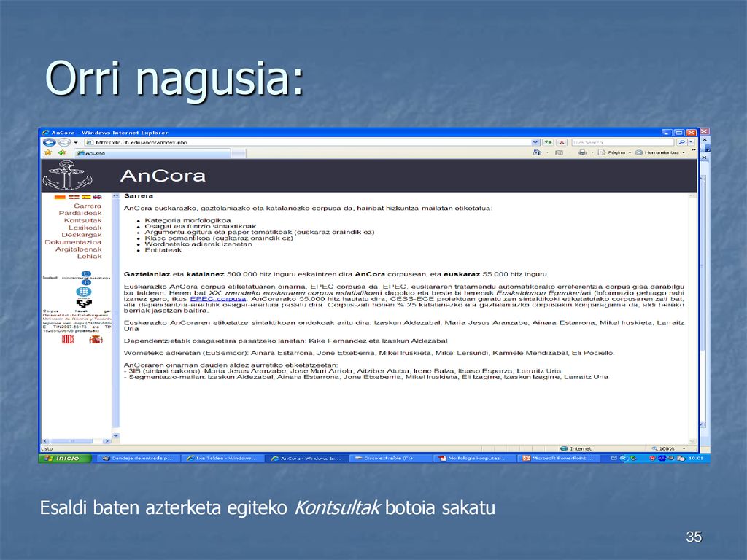Click the Favorites star icon

[47, 152]
